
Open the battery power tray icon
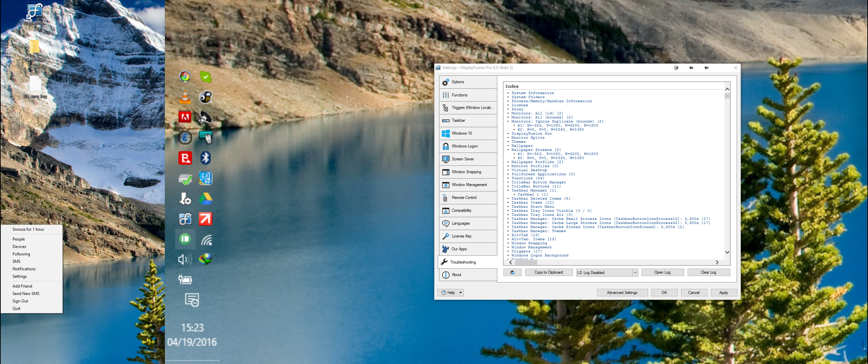click(185, 279)
